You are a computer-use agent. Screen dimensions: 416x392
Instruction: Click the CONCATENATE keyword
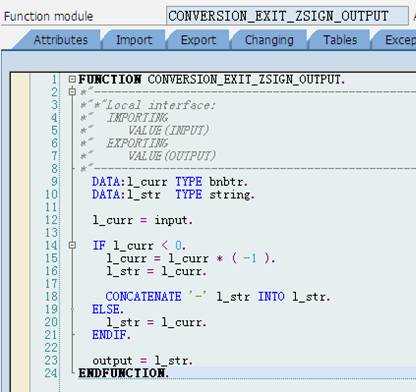point(144,297)
